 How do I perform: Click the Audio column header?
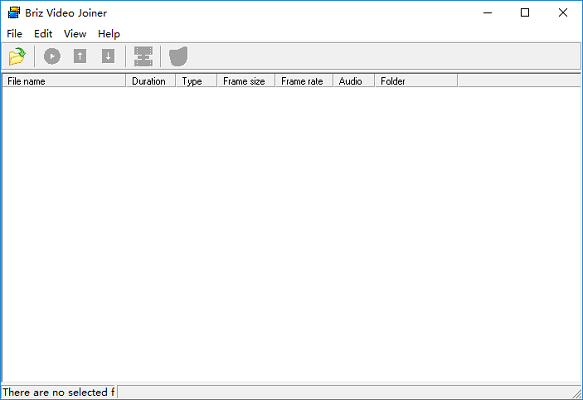pyautogui.click(x=354, y=81)
